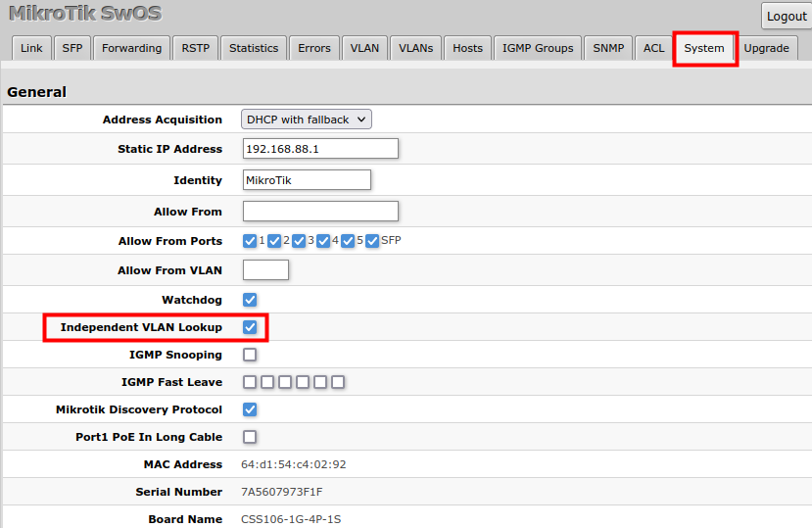Viewport: 812px width, 528px height.
Task: Click the MikroTik SwOS title
Action: (85, 13)
